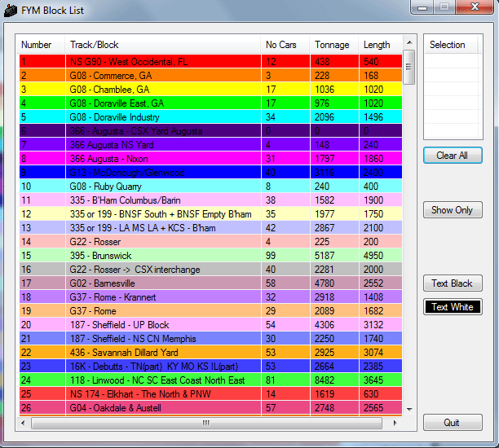
Task: Click tonnage 4780 in Barnesville row
Action: click(x=325, y=283)
